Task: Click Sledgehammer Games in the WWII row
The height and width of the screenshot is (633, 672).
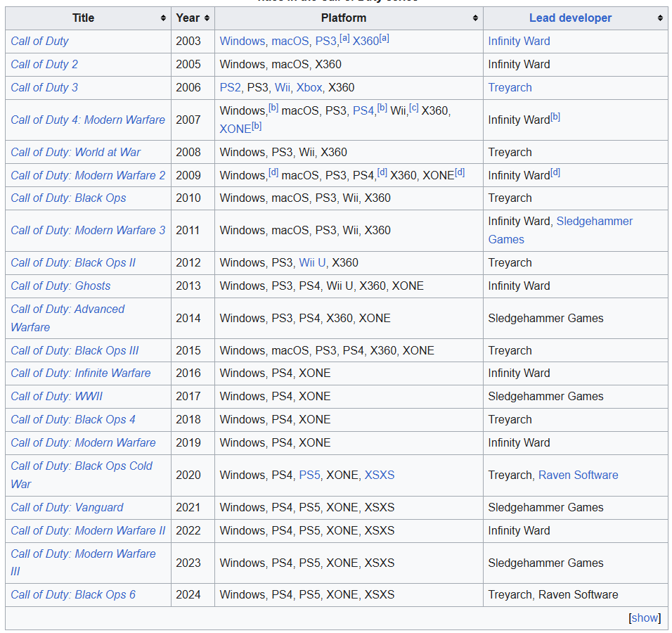Action: pyautogui.click(x=545, y=396)
